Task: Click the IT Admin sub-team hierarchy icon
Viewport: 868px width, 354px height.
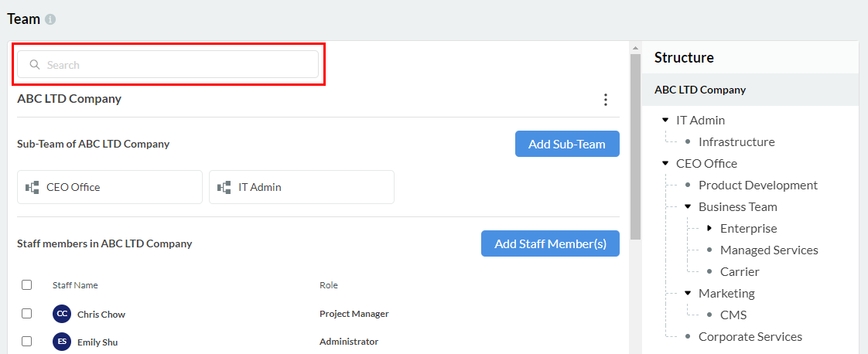Action: 224,187
